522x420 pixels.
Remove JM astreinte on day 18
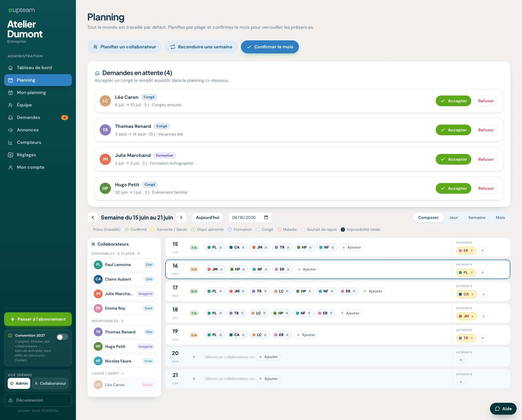(472, 316)
